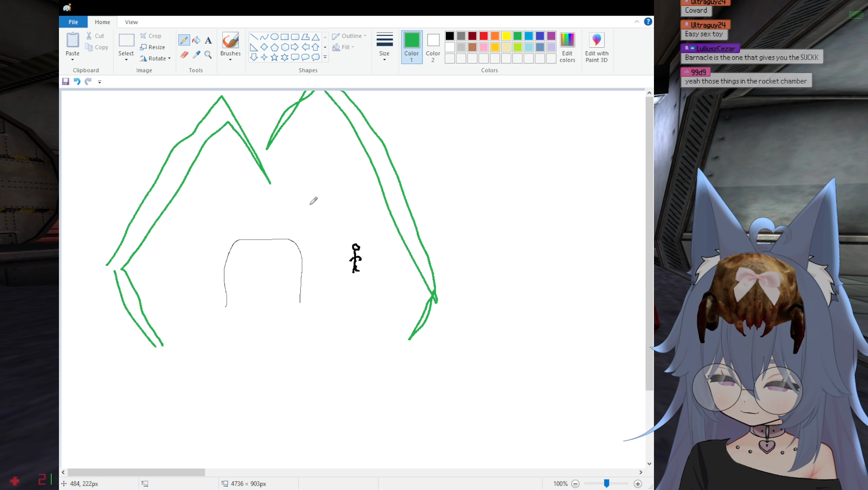This screenshot has height=490, width=868.
Task: Choose the pink color swatch
Action: [x=484, y=47]
